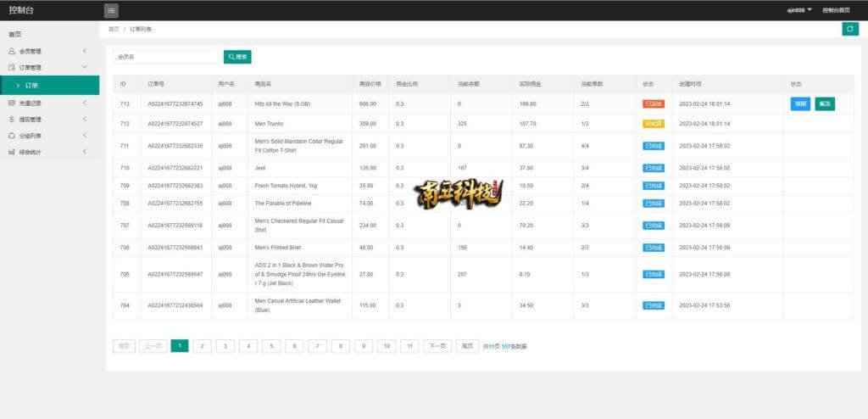Collapse the 订单管理 chevron arrow
This screenshot has height=419, width=868.
[x=84, y=67]
